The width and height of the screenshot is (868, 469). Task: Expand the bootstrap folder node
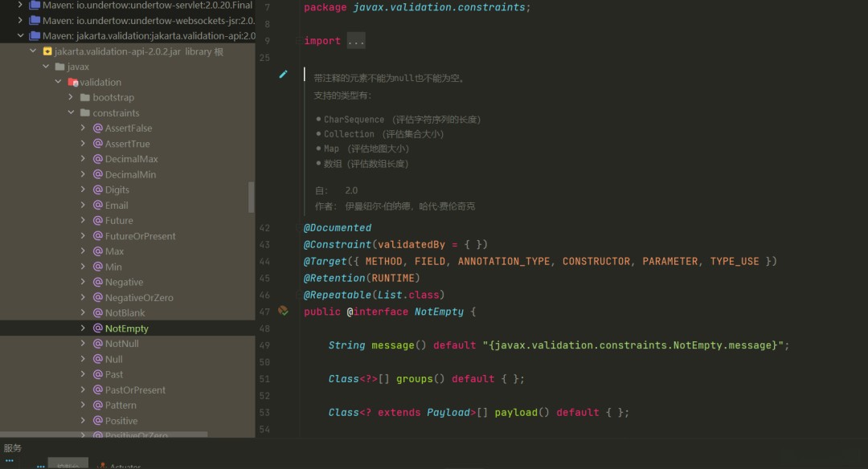[x=72, y=97]
